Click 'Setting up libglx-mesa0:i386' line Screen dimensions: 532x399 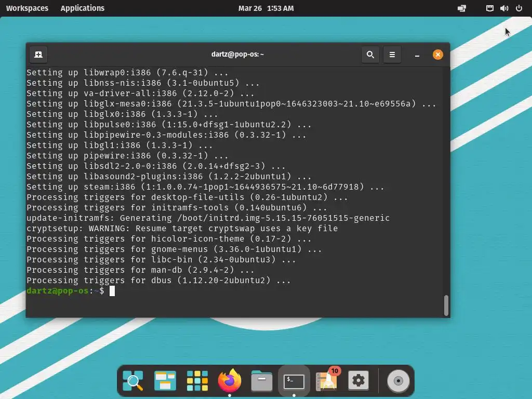[x=231, y=104]
